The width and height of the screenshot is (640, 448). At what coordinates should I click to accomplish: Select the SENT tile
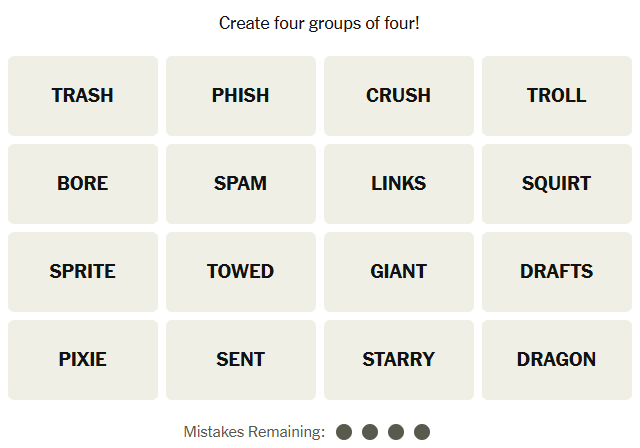click(241, 360)
